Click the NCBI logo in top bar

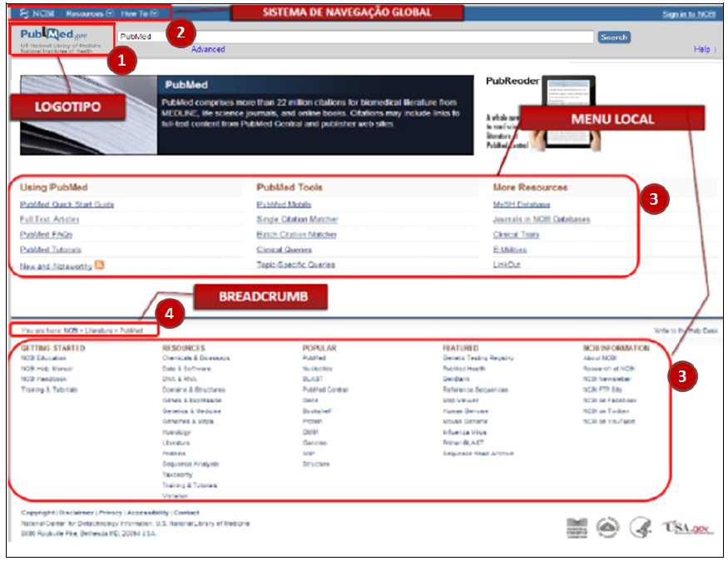tap(37, 14)
